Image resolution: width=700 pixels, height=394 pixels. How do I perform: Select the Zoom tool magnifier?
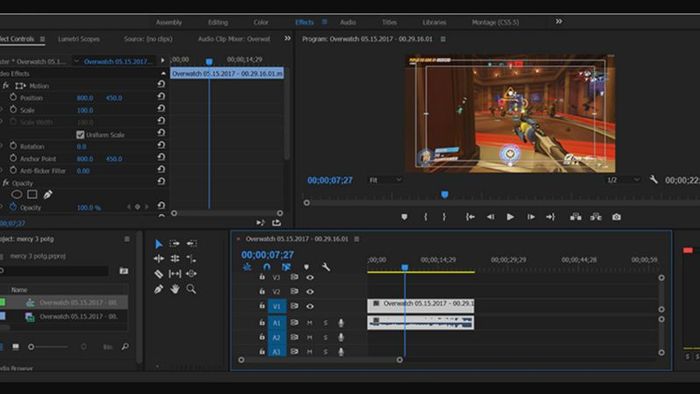pyautogui.click(x=191, y=289)
